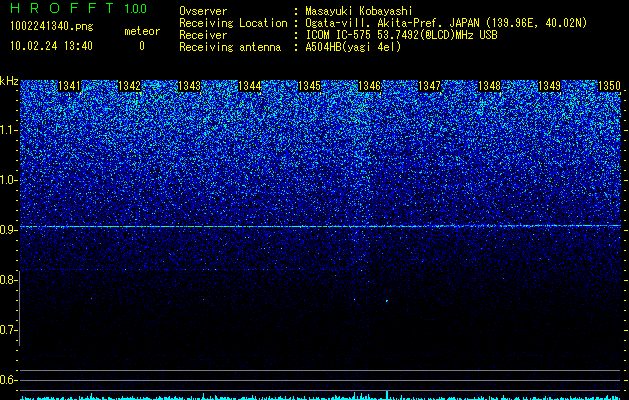
Task: Click the 1344 time marker
Action: 250,86
